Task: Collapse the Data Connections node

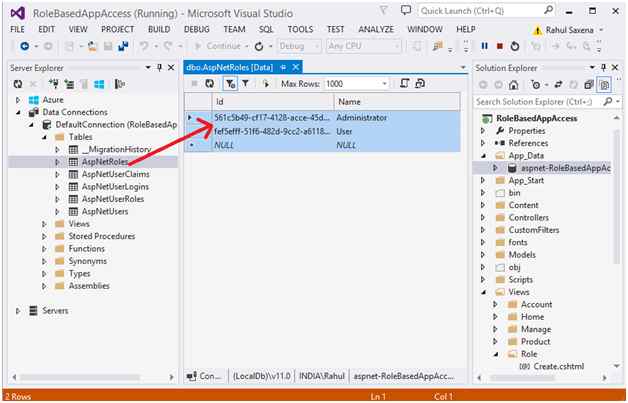Action: pyautogui.click(x=18, y=113)
